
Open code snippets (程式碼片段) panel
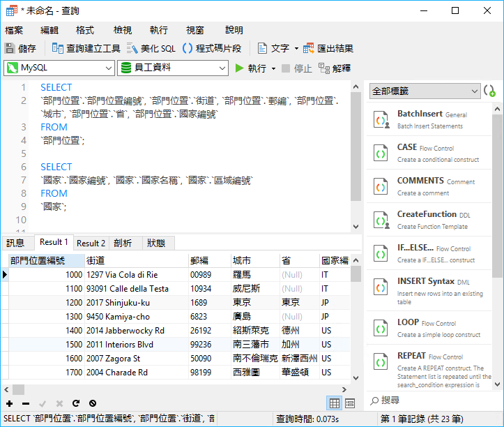point(212,49)
